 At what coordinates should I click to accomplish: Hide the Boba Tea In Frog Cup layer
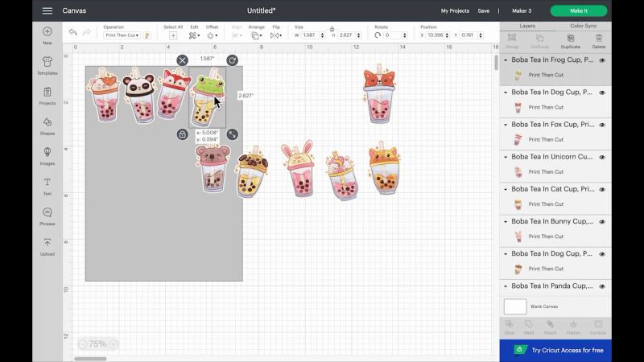click(602, 60)
